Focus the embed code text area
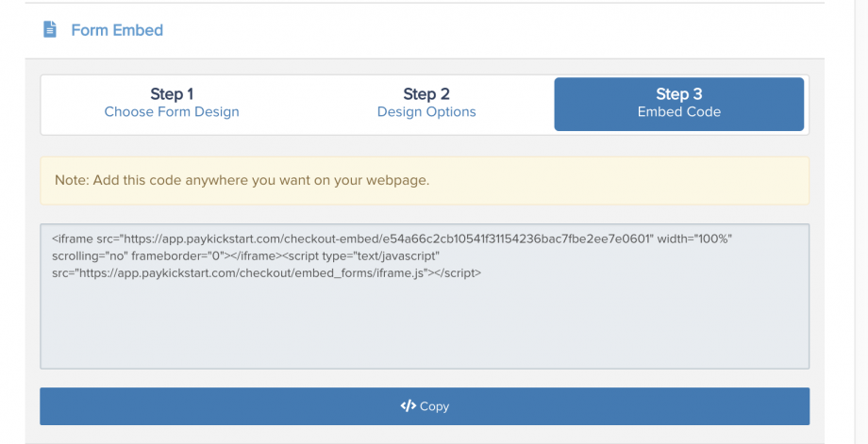This screenshot has width=868, height=444. [x=425, y=296]
